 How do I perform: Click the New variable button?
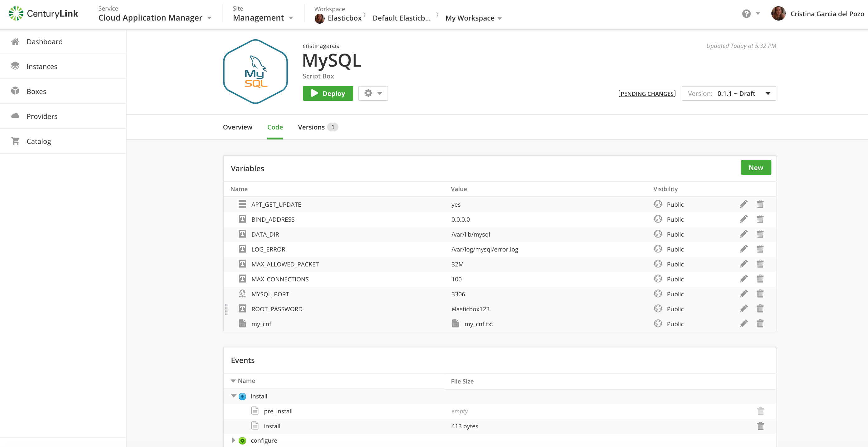[756, 167]
